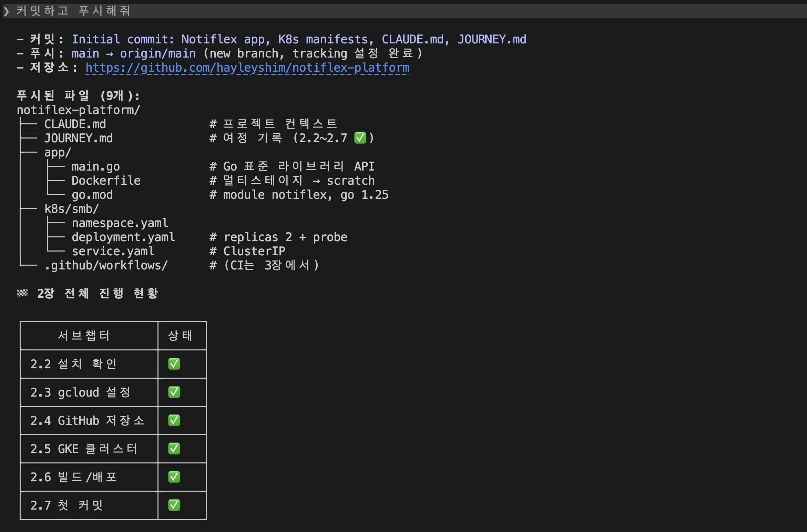This screenshot has height=532, width=807.
Task: Click the '커밋:' label on the first bullet
Action: tap(47, 39)
